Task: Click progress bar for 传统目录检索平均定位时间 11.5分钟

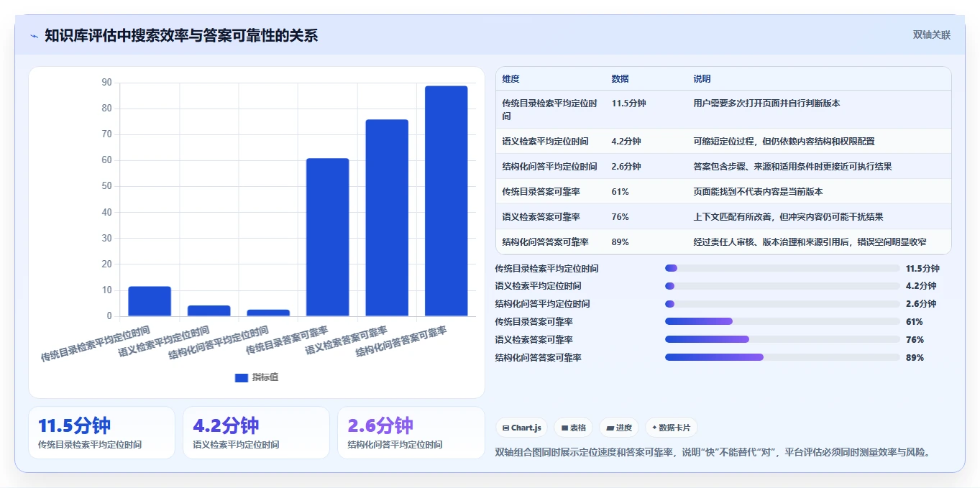Action: 782,268
